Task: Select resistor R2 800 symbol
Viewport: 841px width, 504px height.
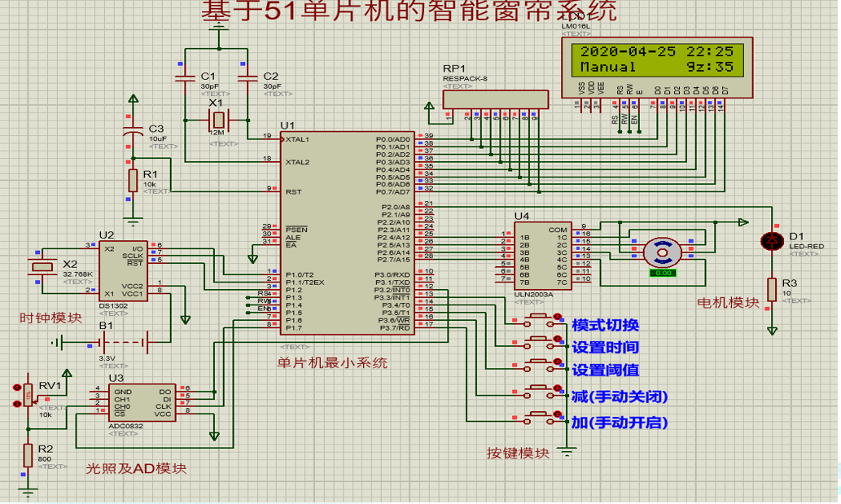Action: click(x=28, y=455)
